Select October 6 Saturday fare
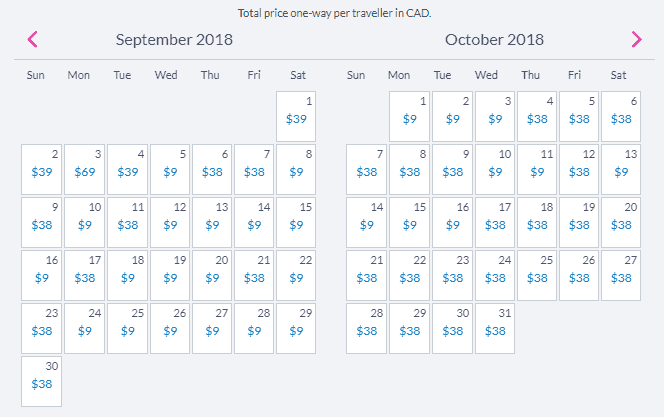Screen dimensions: 664x417 click(621, 116)
